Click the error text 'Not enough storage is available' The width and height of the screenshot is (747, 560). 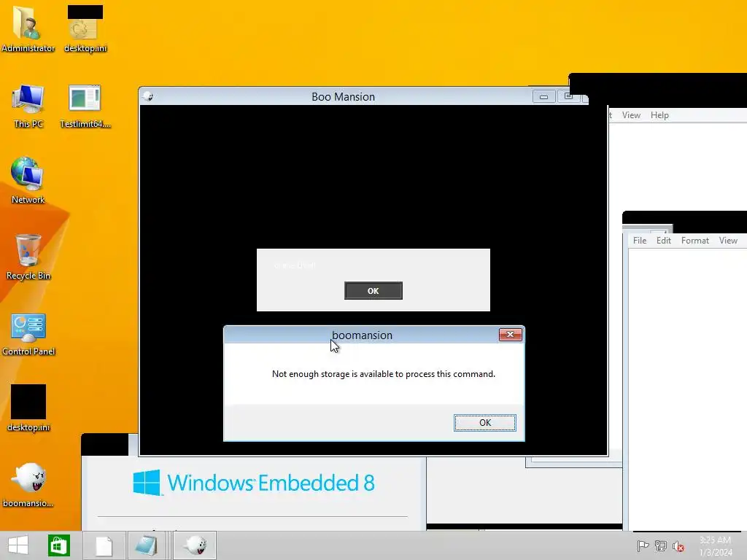pos(384,374)
